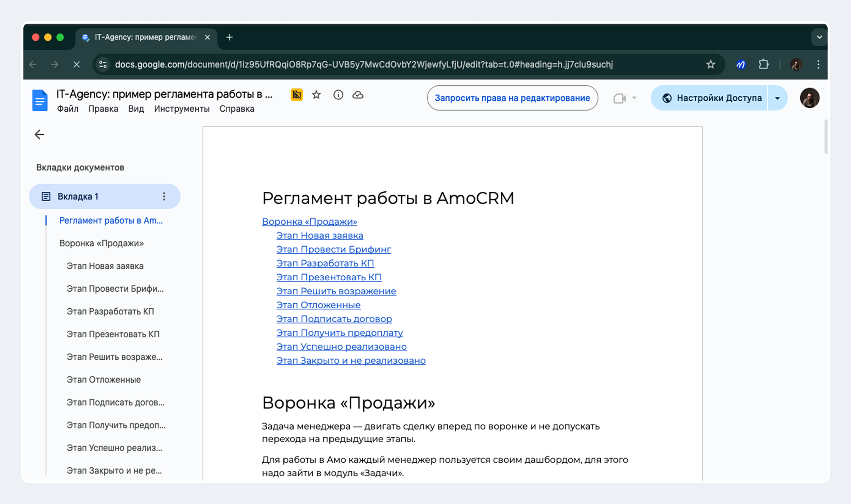Open the three-dot menu for Вкладка 1
The height and width of the screenshot is (504, 851).
tap(164, 196)
